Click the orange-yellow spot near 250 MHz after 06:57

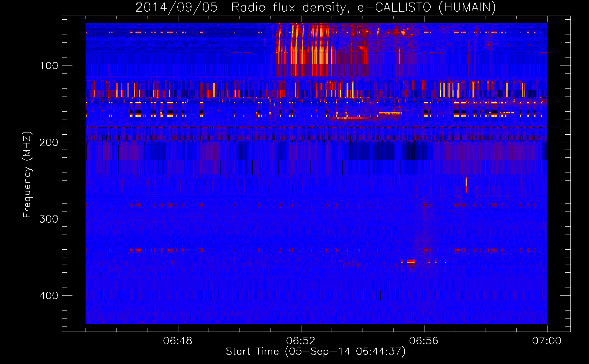coord(467,185)
